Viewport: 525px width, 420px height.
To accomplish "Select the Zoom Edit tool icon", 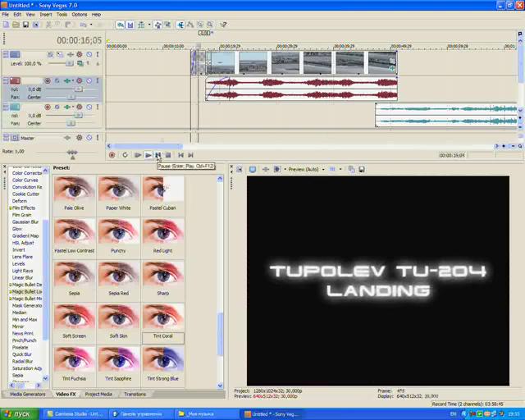I will (210, 25).
